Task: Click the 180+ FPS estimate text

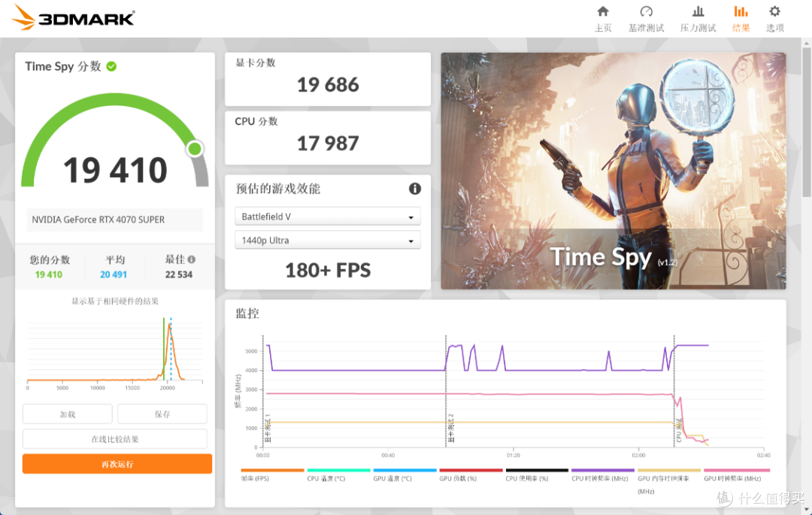Action: coord(328,270)
